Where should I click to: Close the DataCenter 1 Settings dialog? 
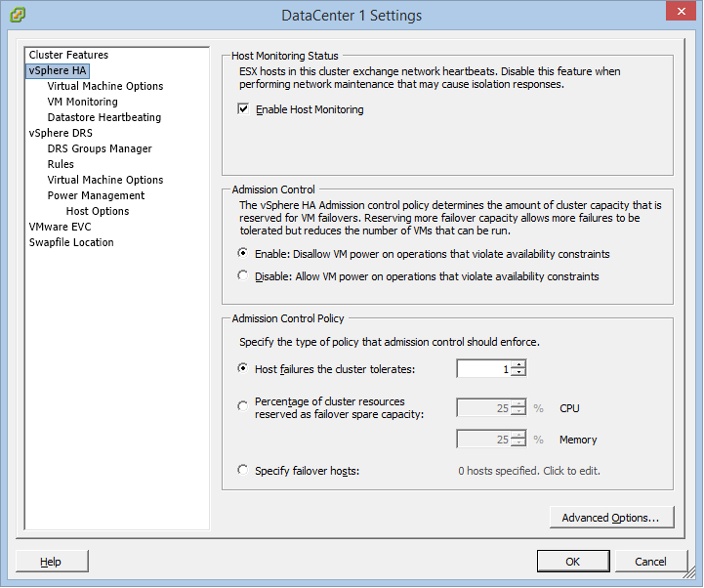coord(681,11)
